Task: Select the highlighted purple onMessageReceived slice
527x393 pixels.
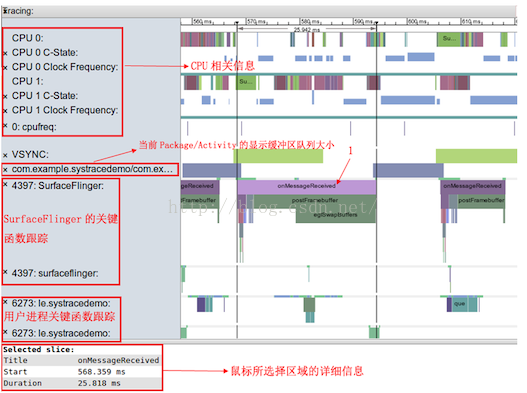Action: tap(307, 186)
